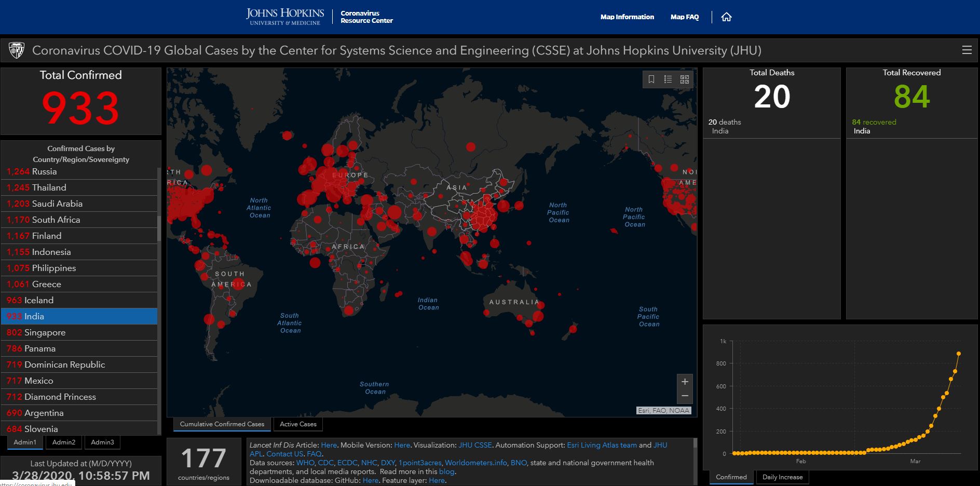
Task: Open Map FAQ
Action: pos(685,17)
